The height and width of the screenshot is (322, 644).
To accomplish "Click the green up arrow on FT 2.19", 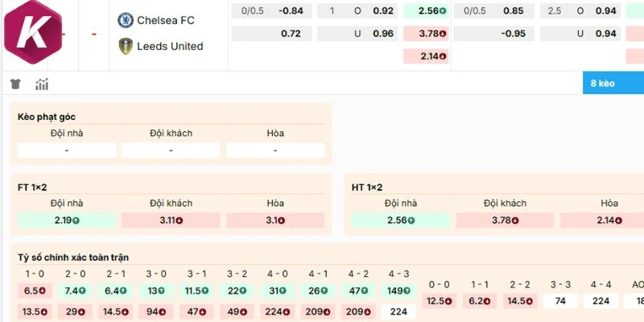I will click(80, 220).
